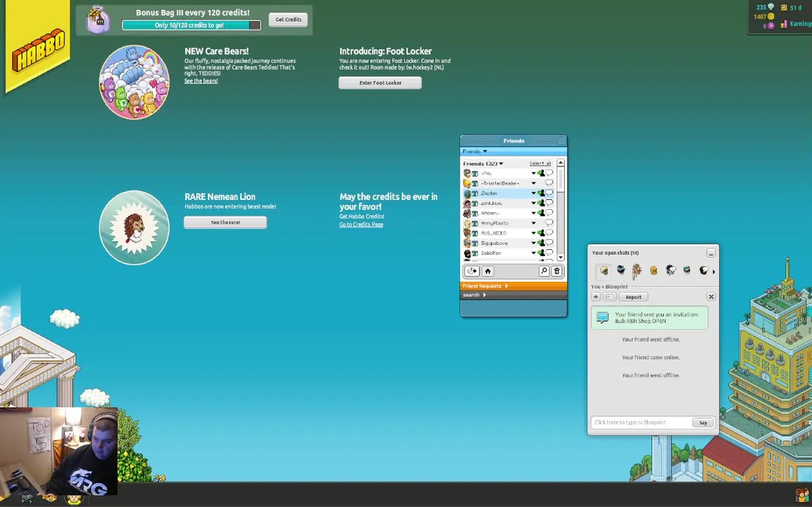Select fourth chat avatar, orange character
Screen dimensions: 812x507
coord(654,270)
